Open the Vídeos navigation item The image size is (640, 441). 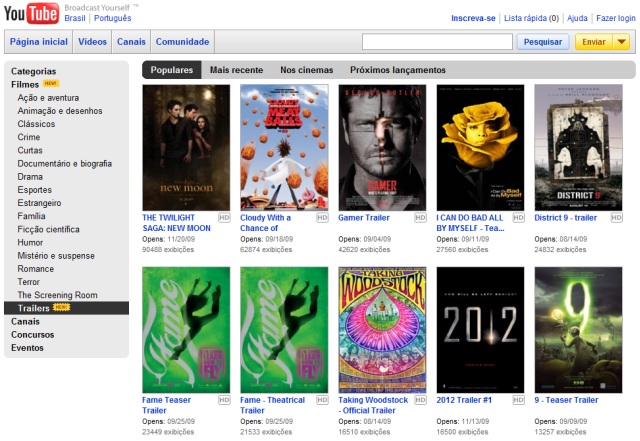92,42
